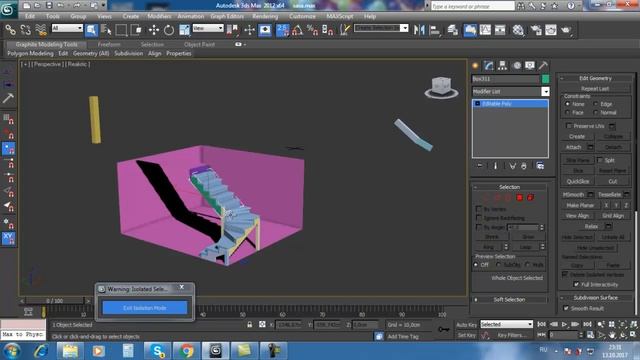Viewport: 640px width, 360px height.
Task: Open the Customize menu
Action: coord(302,16)
